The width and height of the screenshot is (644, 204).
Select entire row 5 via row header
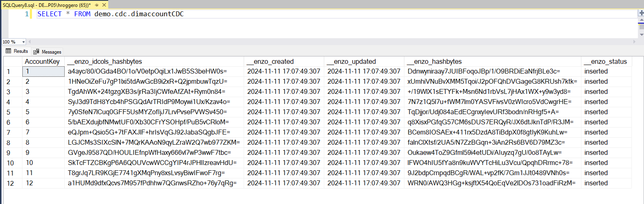[x=13, y=112]
